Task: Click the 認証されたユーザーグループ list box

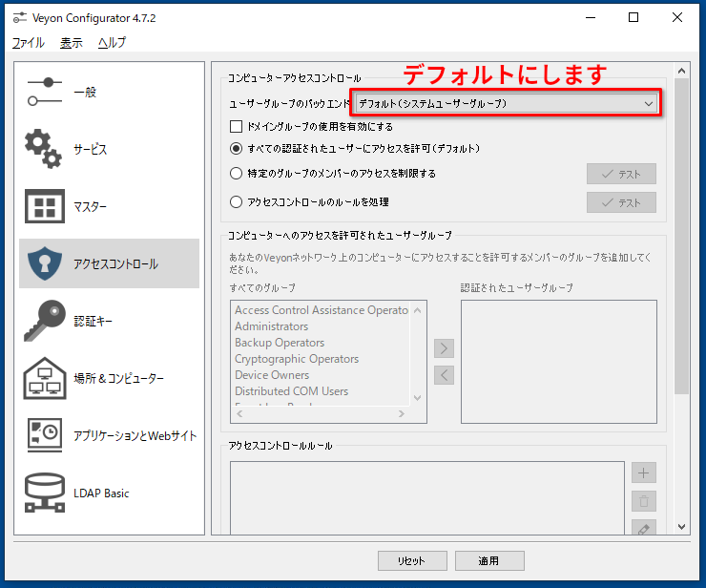Action: coord(559,362)
